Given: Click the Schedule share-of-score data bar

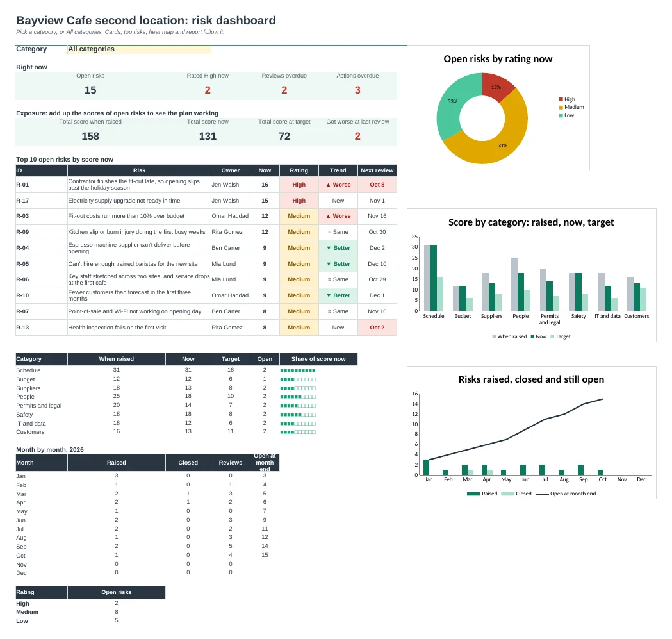Looking at the screenshot, I should click(x=298, y=370).
